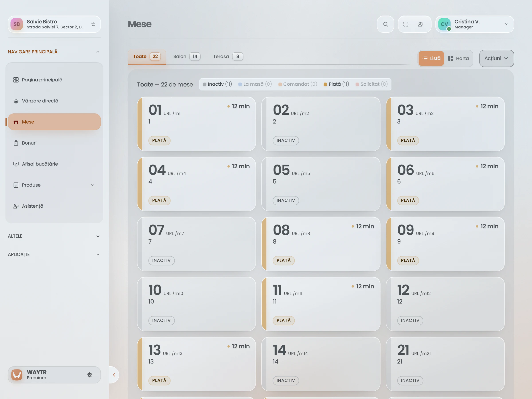Viewport: 532px width, 399px height.
Task: Toggle the Solicitat (0) filter
Action: tap(371, 84)
